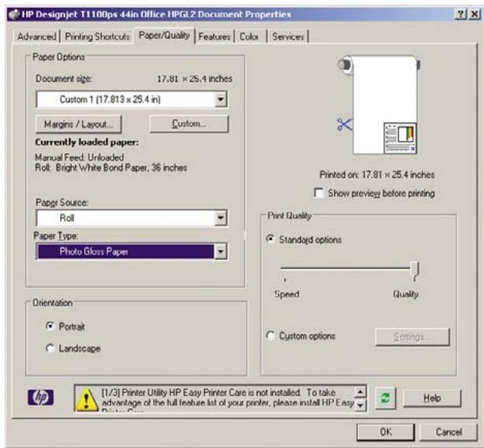Viewport: 484px width, 448px height.
Task: Click 'Manual Feed: Unloaded' text
Action: coord(80,157)
